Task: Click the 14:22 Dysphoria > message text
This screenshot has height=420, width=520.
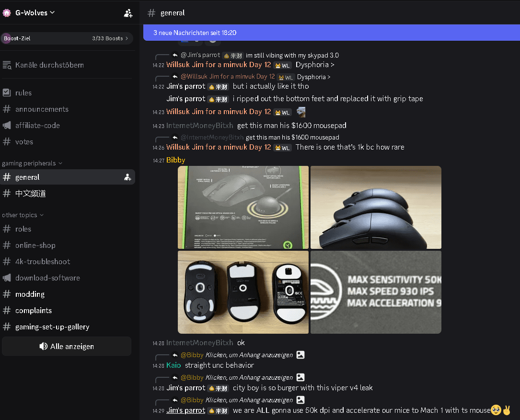Action: pos(315,65)
